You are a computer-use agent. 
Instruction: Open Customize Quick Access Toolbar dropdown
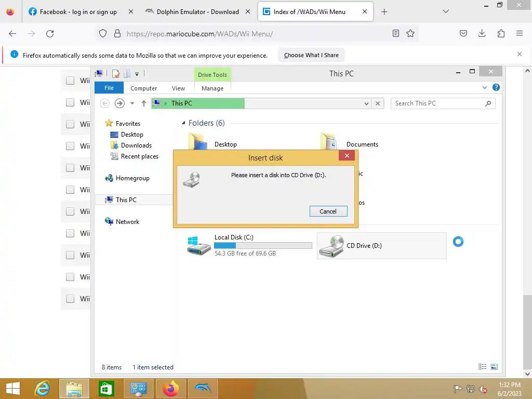coord(137,74)
